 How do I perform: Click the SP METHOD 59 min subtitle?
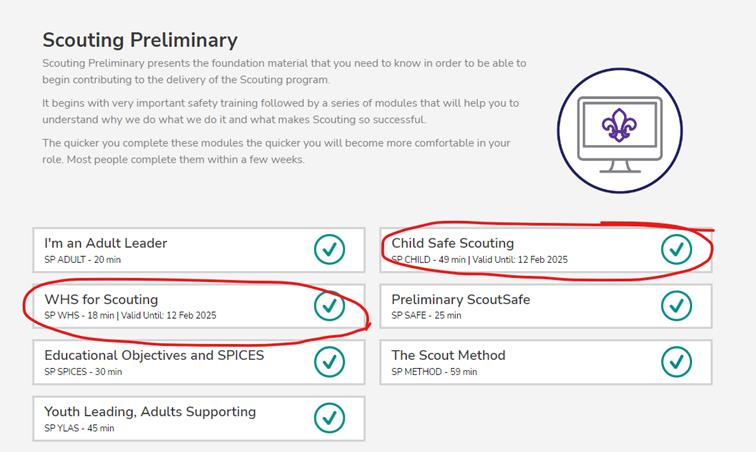click(x=434, y=372)
